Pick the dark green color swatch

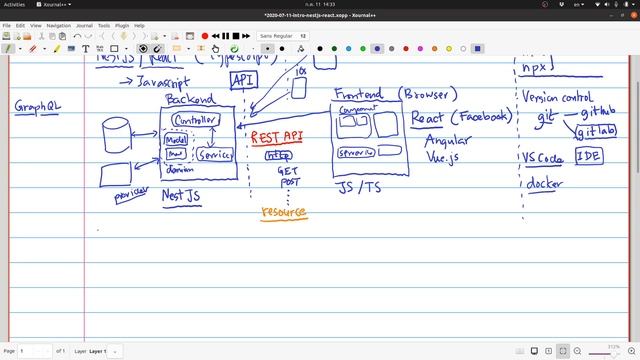334,49
